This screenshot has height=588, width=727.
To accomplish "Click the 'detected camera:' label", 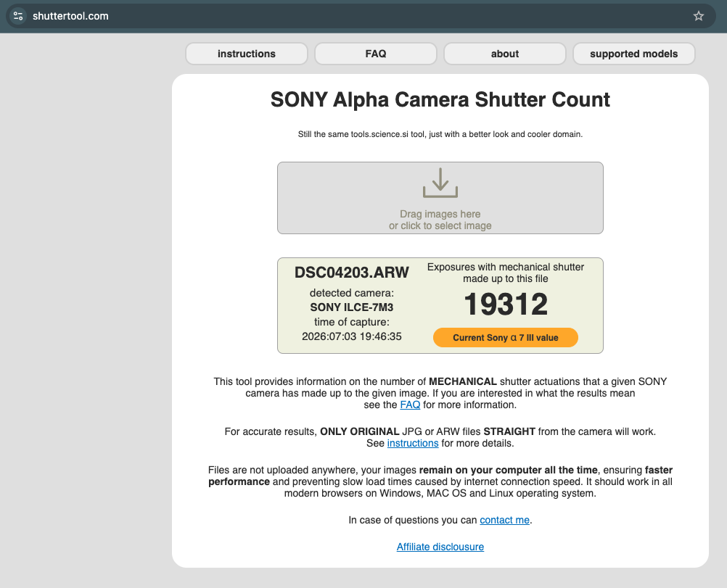I will pos(351,293).
